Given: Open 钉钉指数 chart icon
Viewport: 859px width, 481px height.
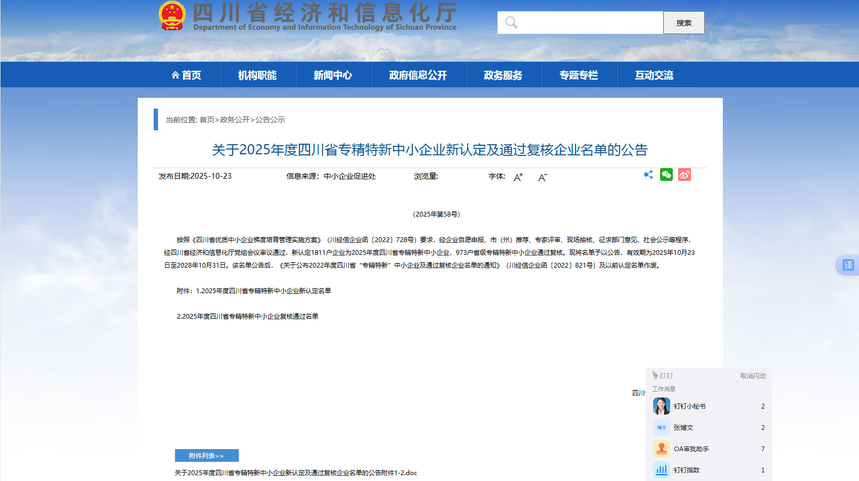Looking at the screenshot, I should [x=661, y=469].
